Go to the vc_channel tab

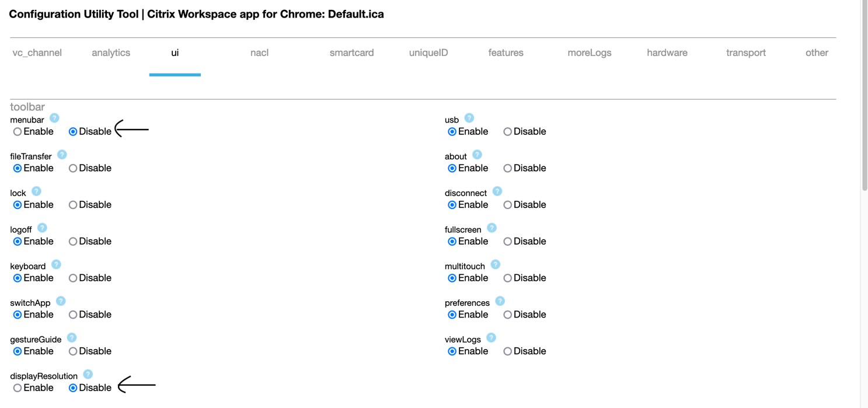pyautogui.click(x=37, y=53)
